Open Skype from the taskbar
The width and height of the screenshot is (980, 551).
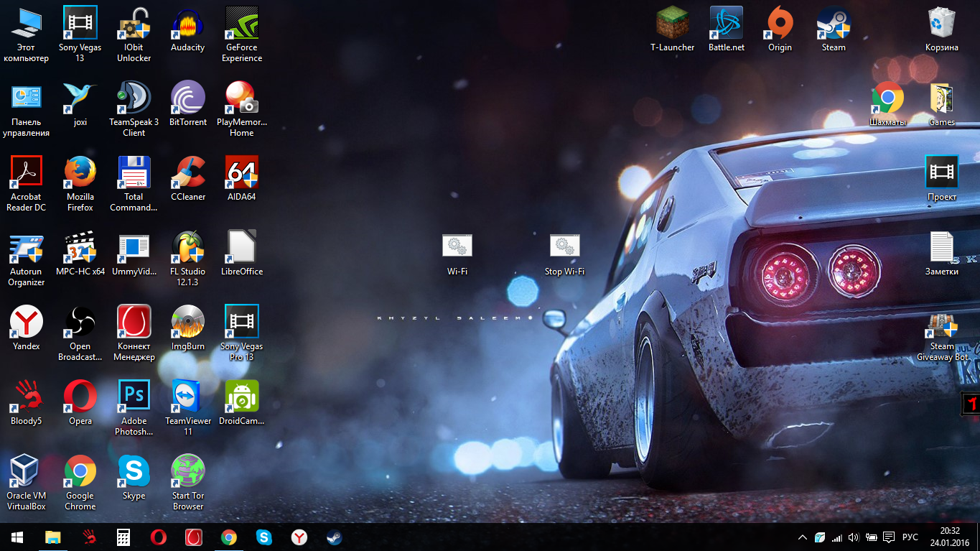pyautogui.click(x=264, y=537)
